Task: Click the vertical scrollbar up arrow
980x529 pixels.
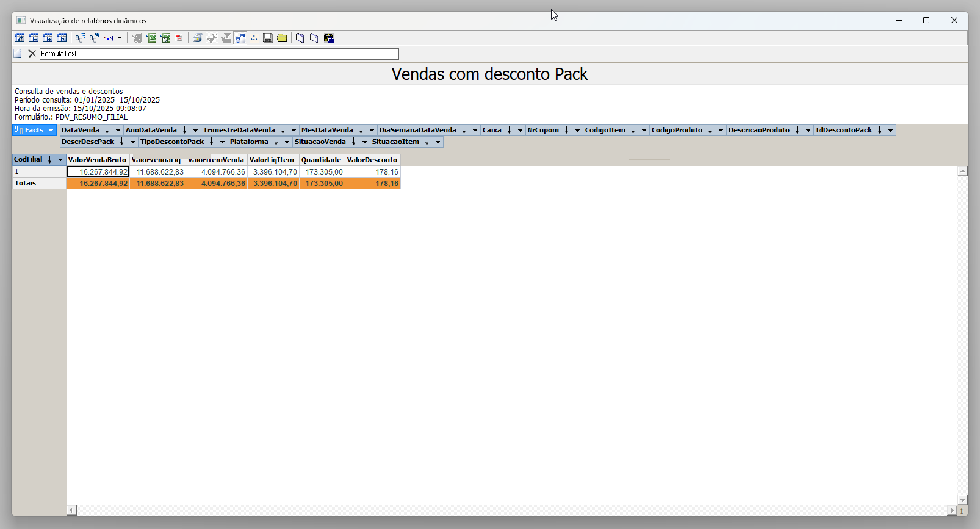Action: click(962, 171)
